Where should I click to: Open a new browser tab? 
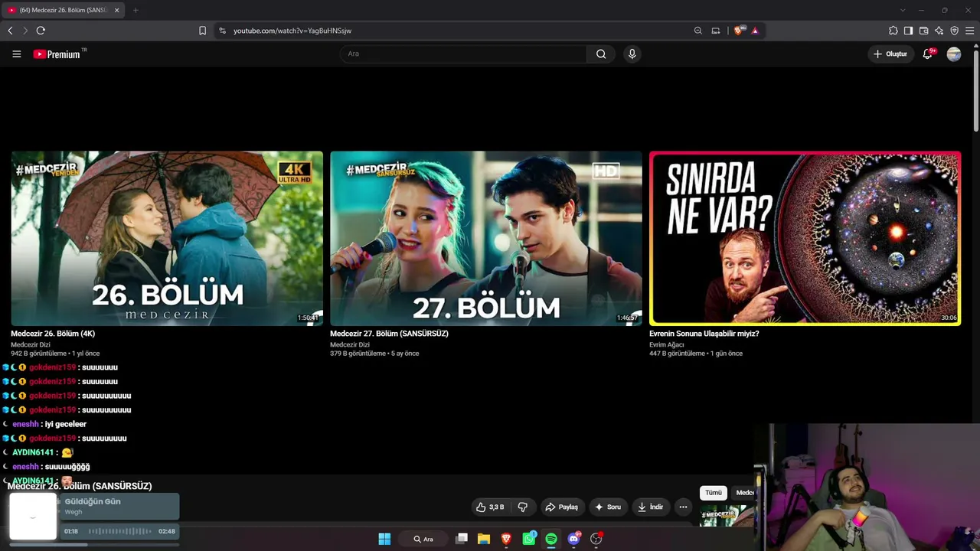coord(136,10)
